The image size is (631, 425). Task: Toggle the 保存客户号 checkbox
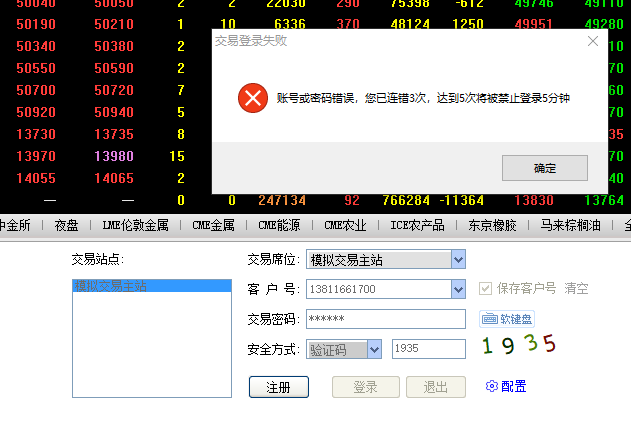pos(485,288)
